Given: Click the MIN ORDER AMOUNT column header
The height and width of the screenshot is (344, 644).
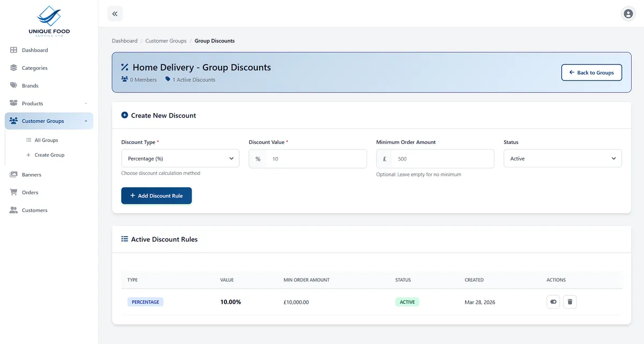Looking at the screenshot, I should coord(306,280).
